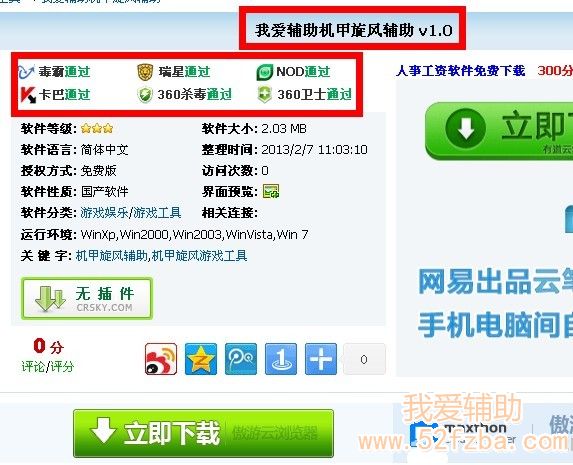Click the 360杀毒 shield icon
Viewport: 573px width, 465px height.
coord(145,95)
